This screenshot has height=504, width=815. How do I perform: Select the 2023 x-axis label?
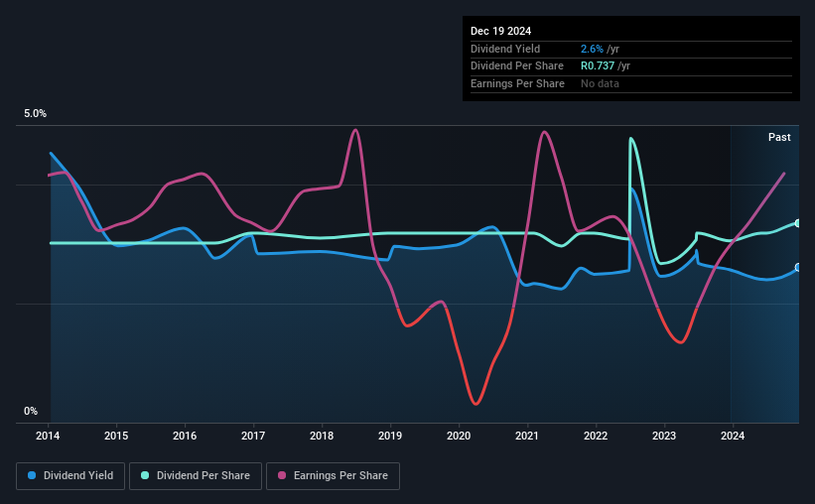point(664,436)
